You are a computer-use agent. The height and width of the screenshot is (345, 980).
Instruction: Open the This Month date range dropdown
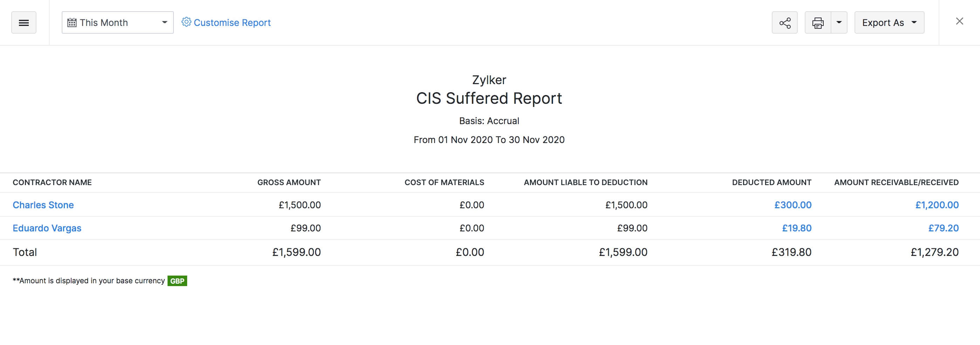pos(117,23)
